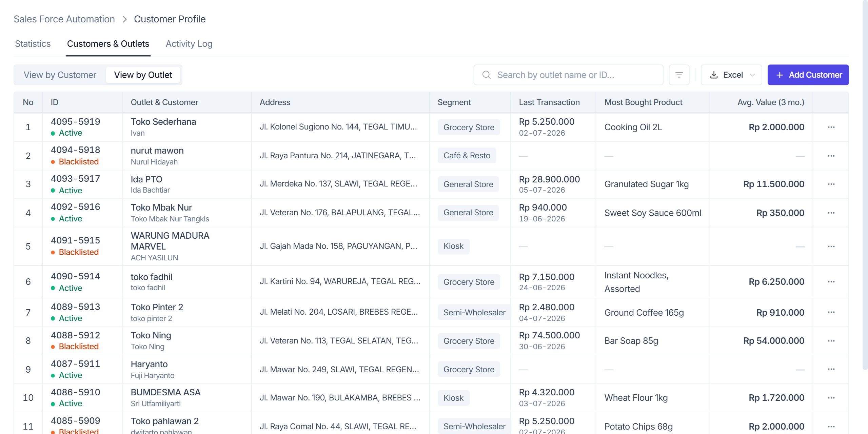Expand the Excel export dropdown
Image resolution: width=868 pixels, height=434 pixels.
pyautogui.click(x=731, y=75)
